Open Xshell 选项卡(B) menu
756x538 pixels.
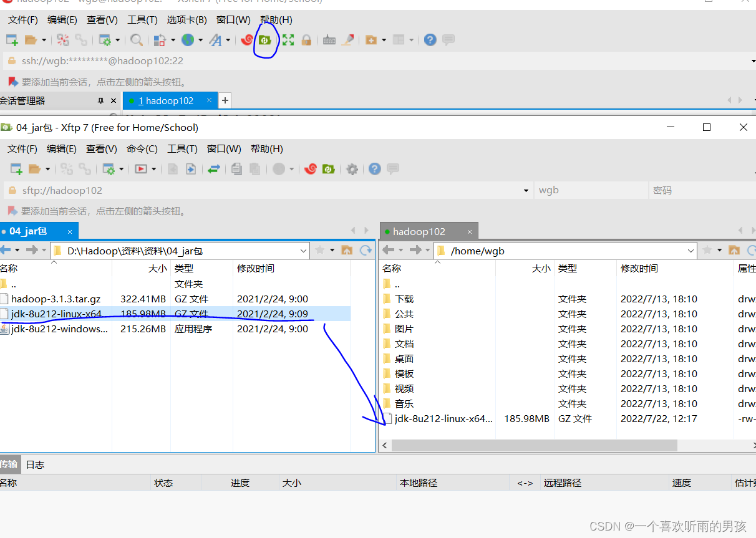click(187, 20)
